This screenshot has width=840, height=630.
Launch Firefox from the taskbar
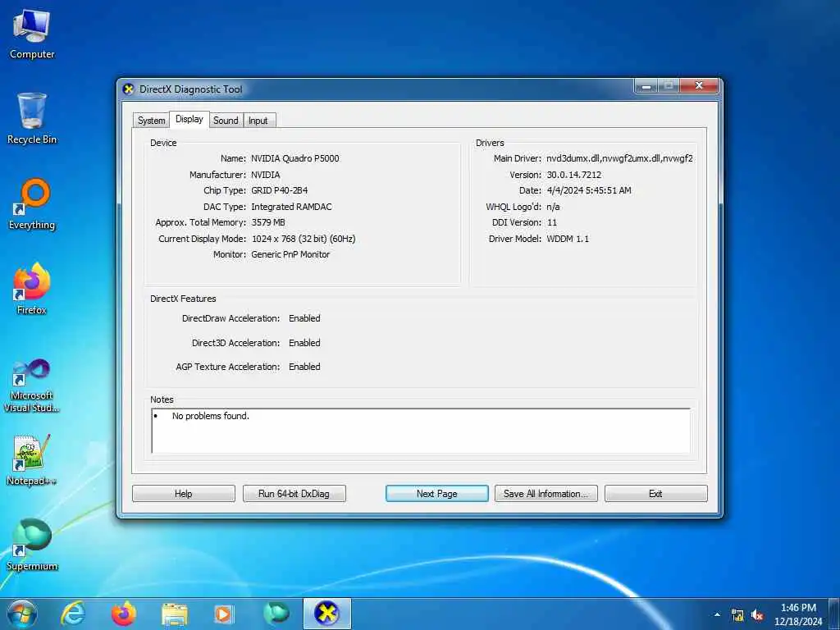tap(124, 614)
